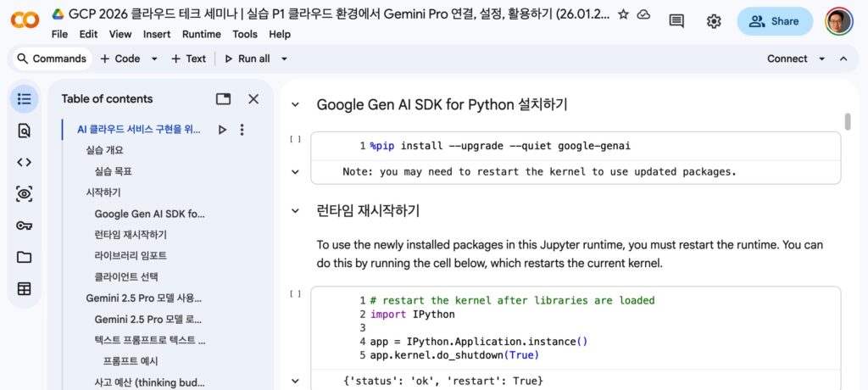Click the notebook title text
868x390 pixels.
click(339, 14)
